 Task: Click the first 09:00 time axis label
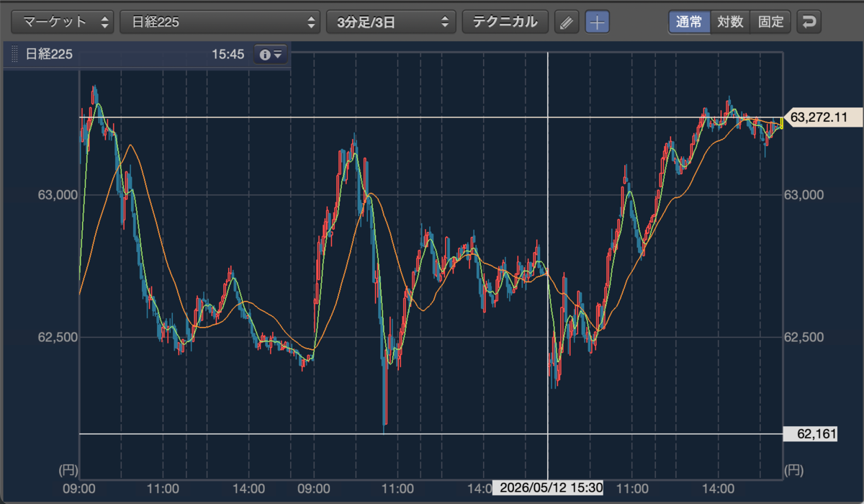(79, 488)
